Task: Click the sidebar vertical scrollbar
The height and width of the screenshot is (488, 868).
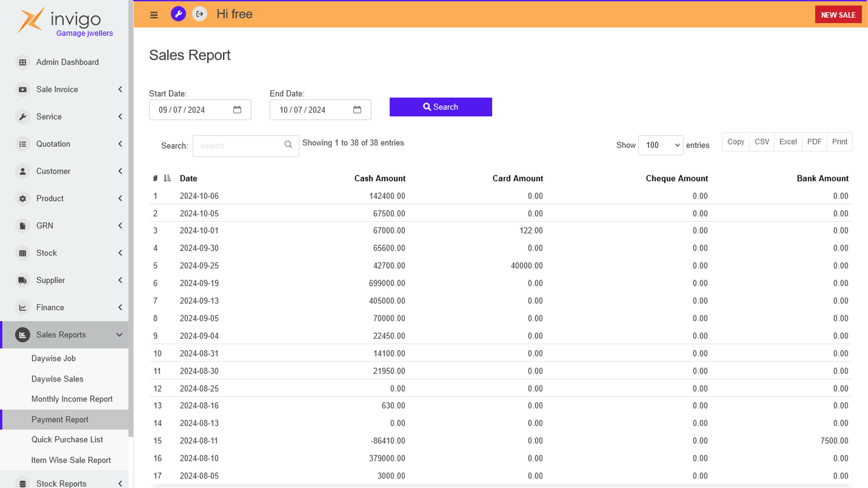Action: click(131, 218)
